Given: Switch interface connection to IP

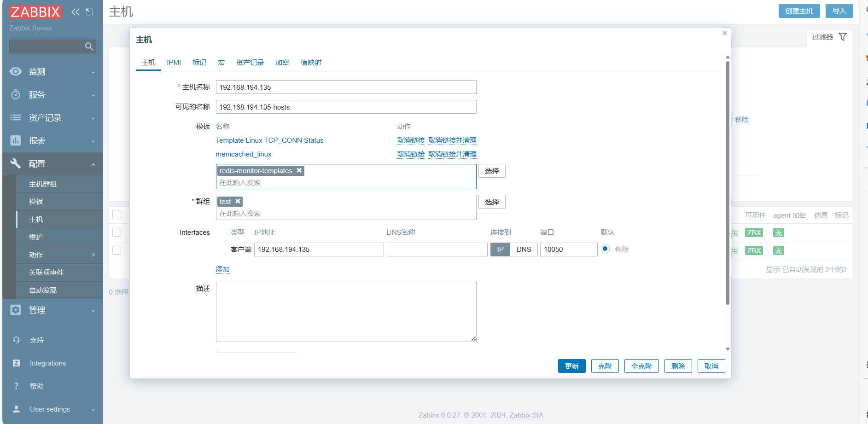Looking at the screenshot, I should tap(500, 250).
